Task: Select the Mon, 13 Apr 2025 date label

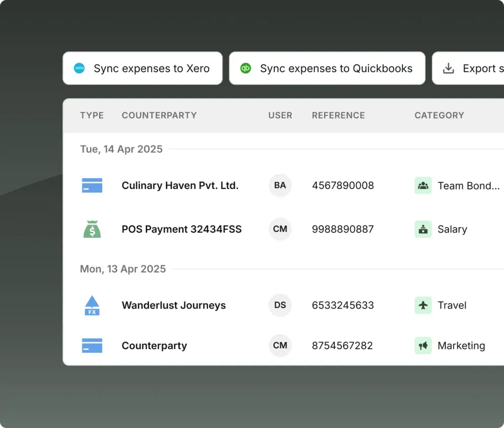Action: tap(123, 269)
